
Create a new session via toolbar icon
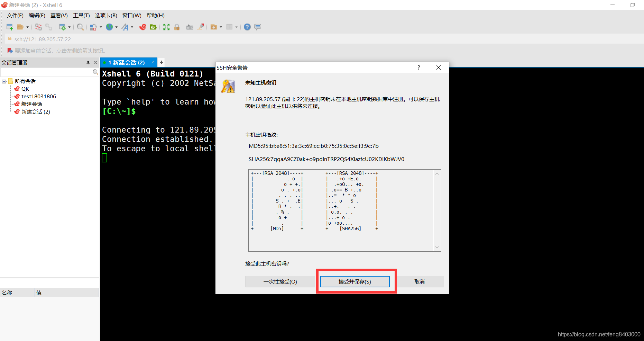pos(10,27)
